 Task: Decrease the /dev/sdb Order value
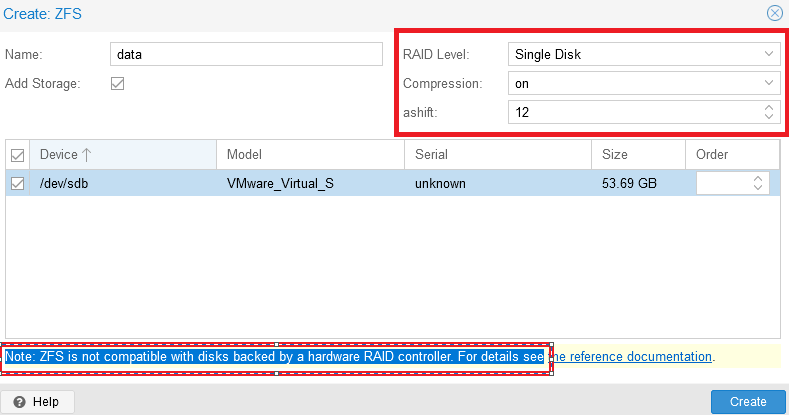(x=758, y=188)
